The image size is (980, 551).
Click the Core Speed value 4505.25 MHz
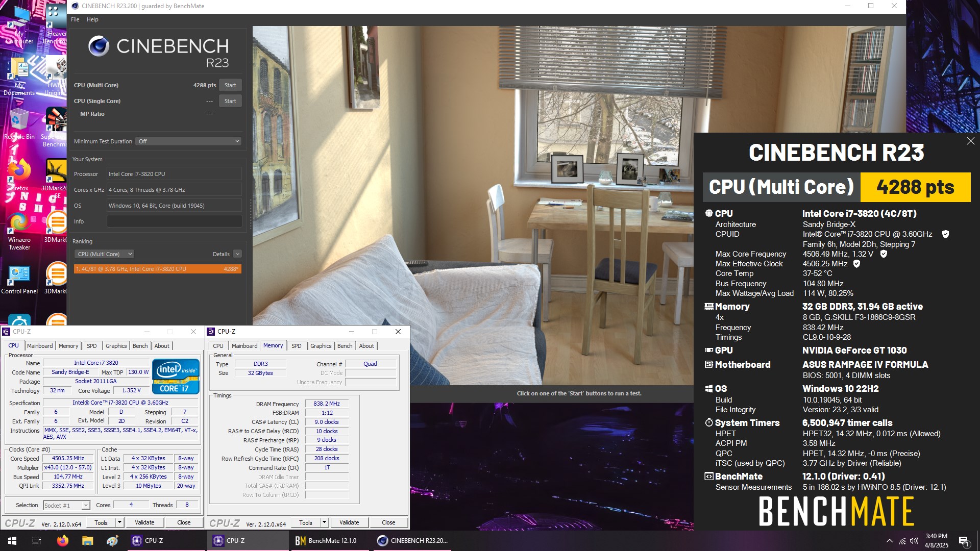tap(68, 459)
